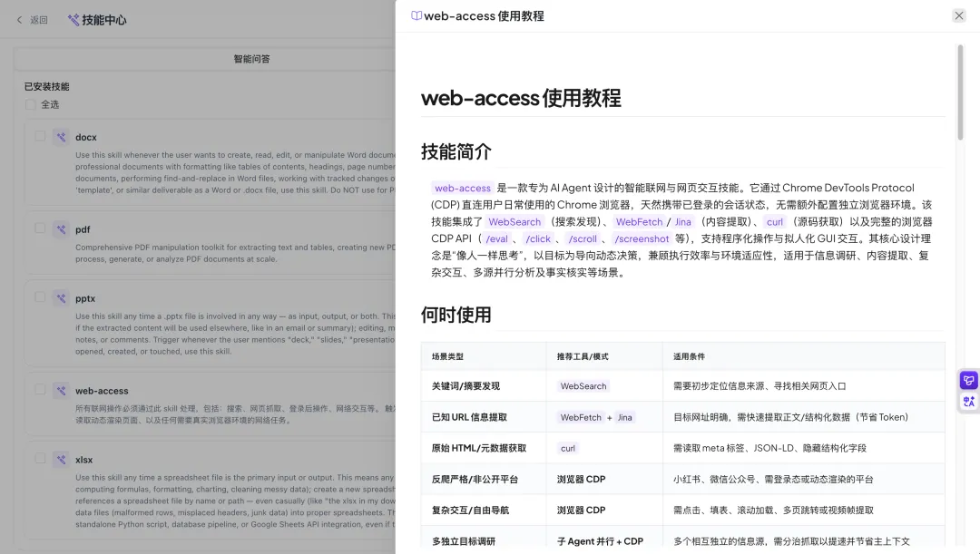The width and height of the screenshot is (980, 554).
Task: Click the /screenshot code tag
Action: tap(642, 238)
